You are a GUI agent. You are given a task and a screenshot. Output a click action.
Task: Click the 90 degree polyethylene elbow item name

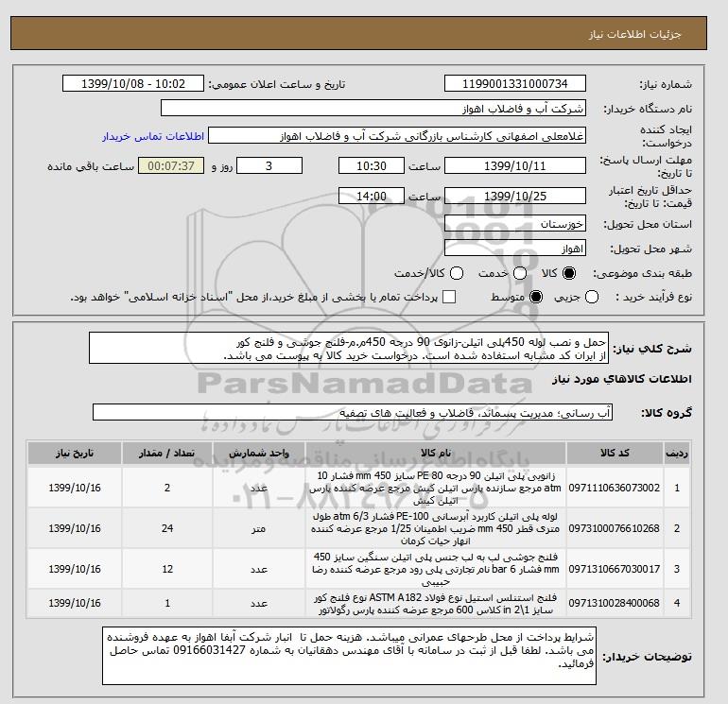(436, 488)
